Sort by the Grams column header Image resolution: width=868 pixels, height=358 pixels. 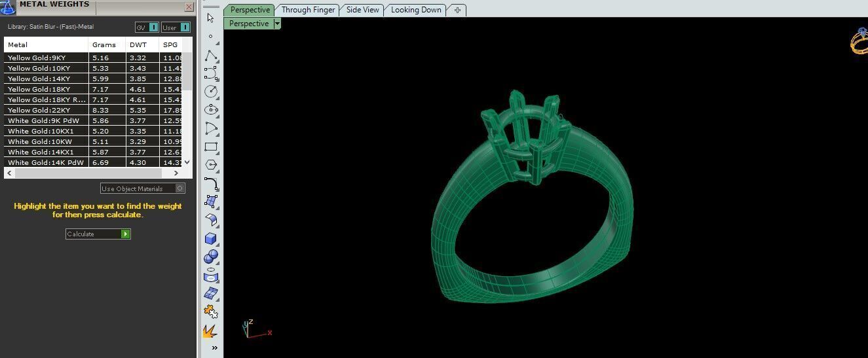click(107, 45)
